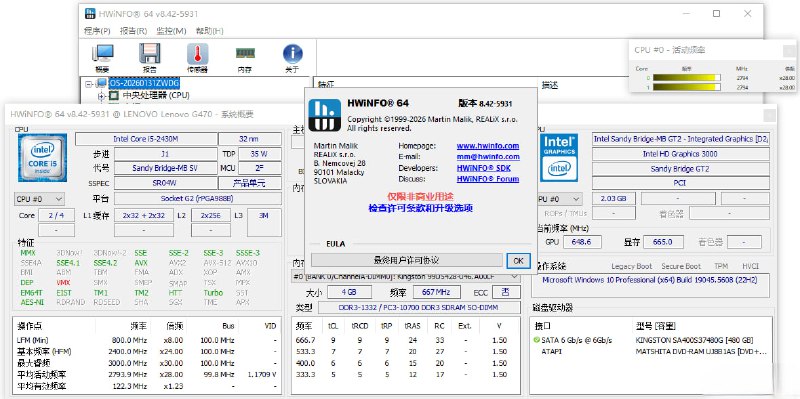Image resolution: width=800 pixels, height=399 pixels.
Task: Click the Sandy Bridge-MB SV codename field
Action: tap(165, 168)
